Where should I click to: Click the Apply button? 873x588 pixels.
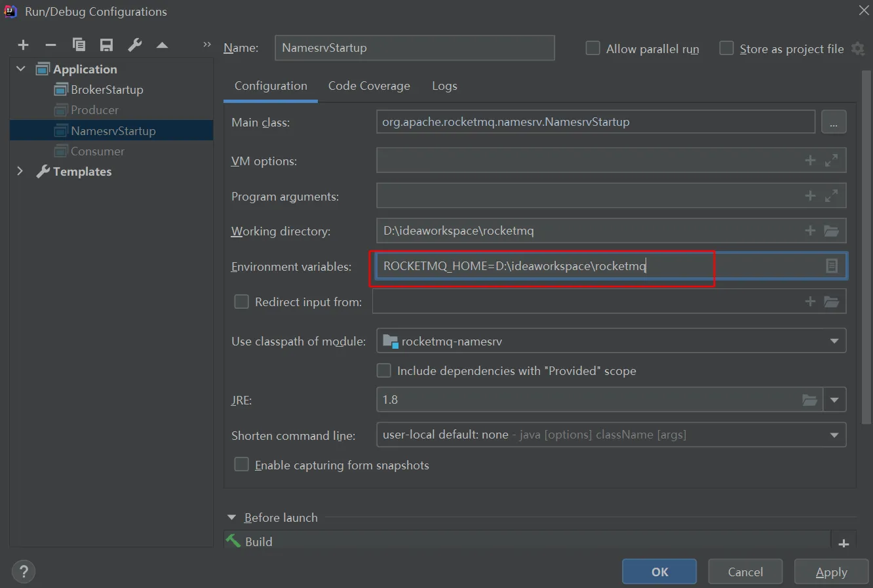point(831,572)
